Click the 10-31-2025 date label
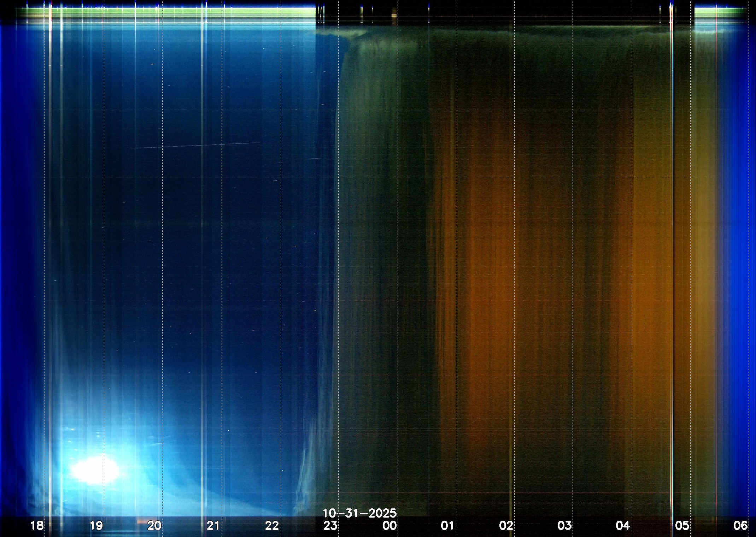The height and width of the screenshot is (537, 756). pos(359,513)
